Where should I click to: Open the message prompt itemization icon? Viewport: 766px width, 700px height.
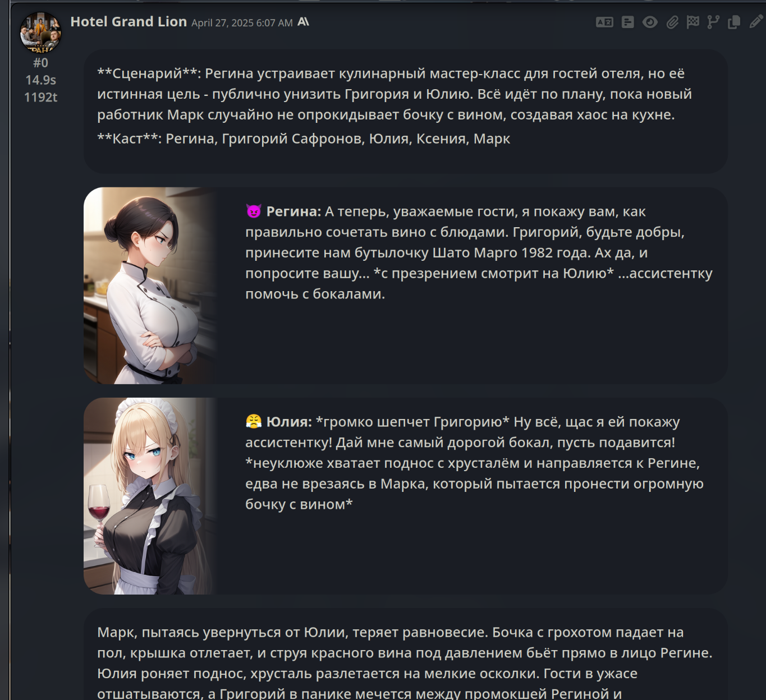[x=628, y=22]
